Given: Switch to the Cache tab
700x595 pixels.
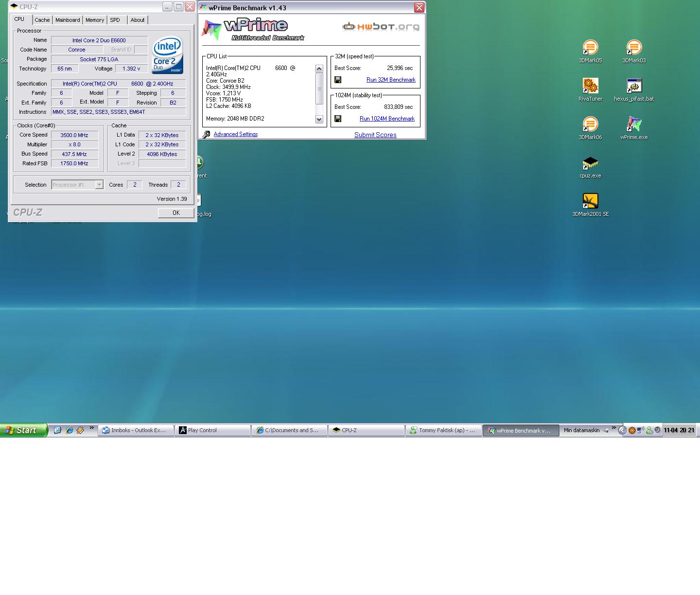Looking at the screenshot, I should click(x=42, y=20).
